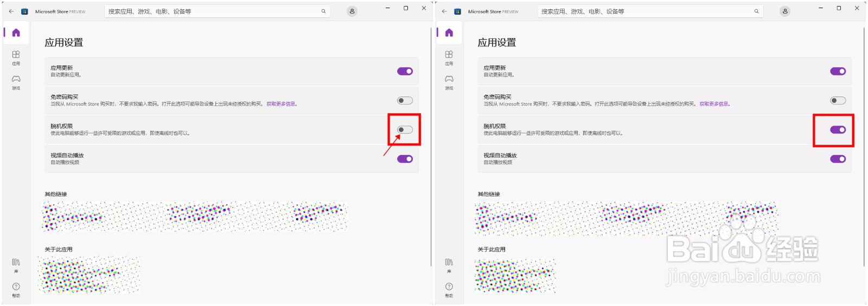Click 关于此应用 label in right window
Image resolution: width=868 pixels, height=306 pixels.
pyautogui.click(x=492, y=250)
